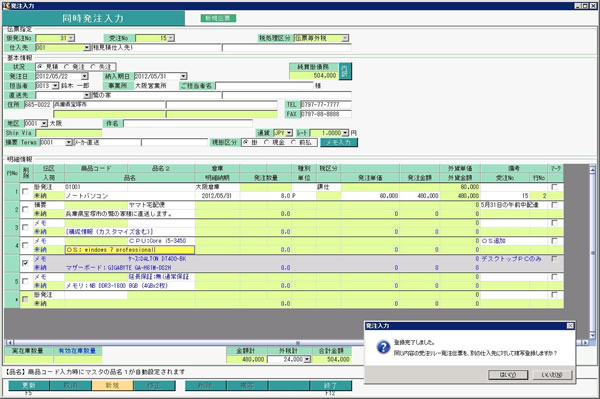Click the green button beside the header title
This screenshot has height=399, width=600.
218,18
